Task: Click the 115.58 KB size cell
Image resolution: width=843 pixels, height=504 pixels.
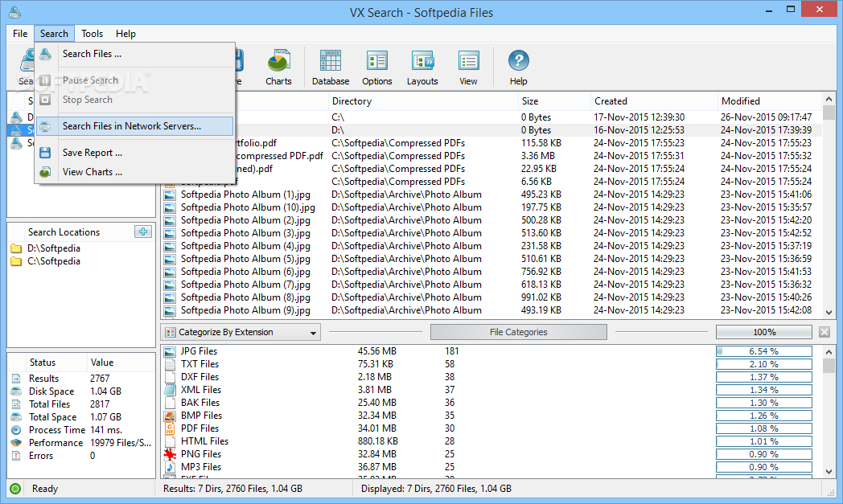Action: [541, 143]
